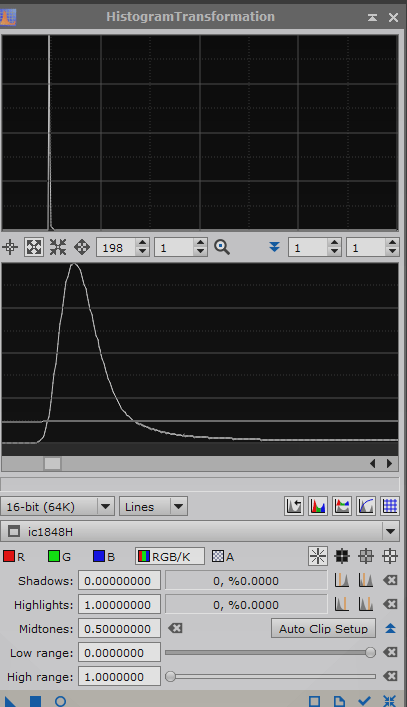The image size is (407, 707).
Task: Click the track view checkmark icon
Action: click(364, 701)
